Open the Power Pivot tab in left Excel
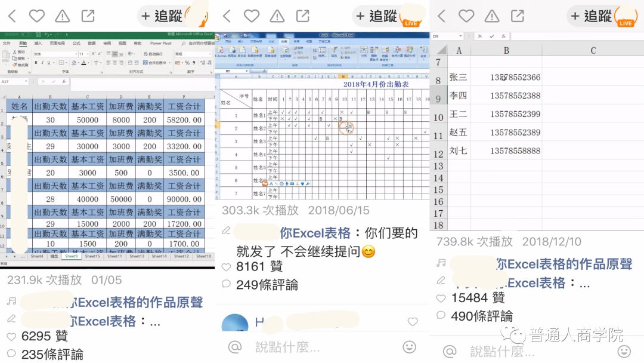The image size is (644, 363). 161,43
